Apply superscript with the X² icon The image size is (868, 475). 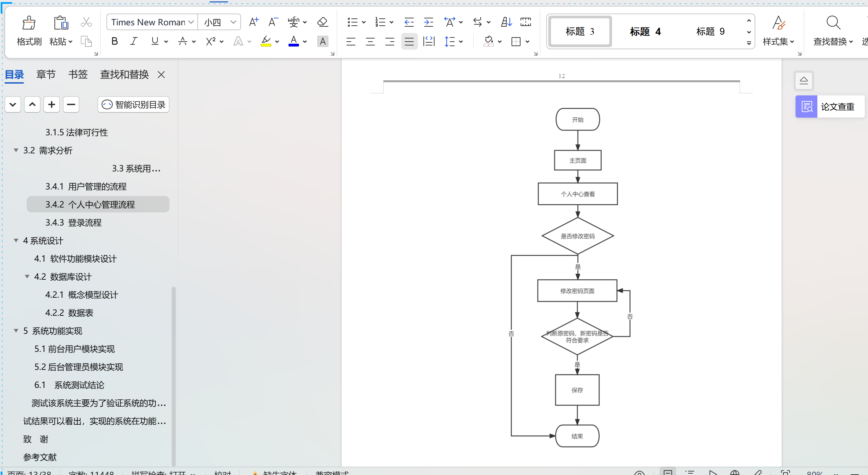tap(210, 41)
